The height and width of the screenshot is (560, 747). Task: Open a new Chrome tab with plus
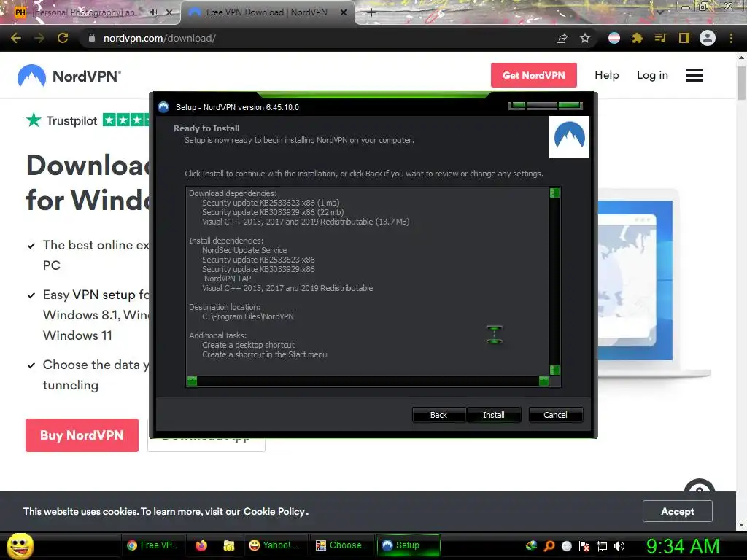point(371,12)
